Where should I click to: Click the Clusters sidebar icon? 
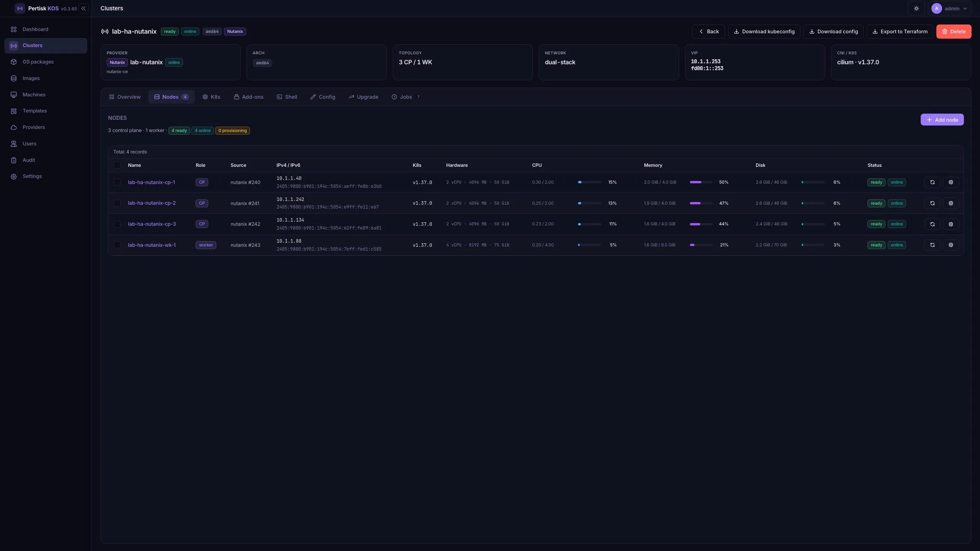14,46
